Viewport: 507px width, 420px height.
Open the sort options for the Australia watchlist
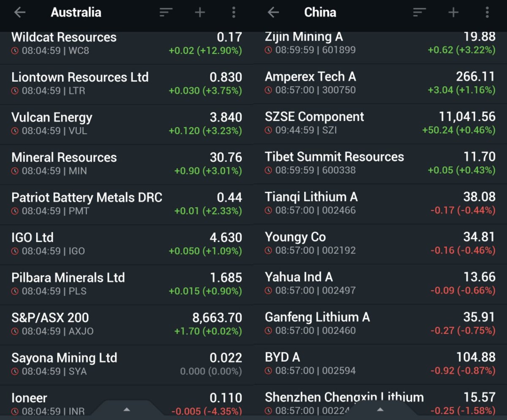pos(166,12)
